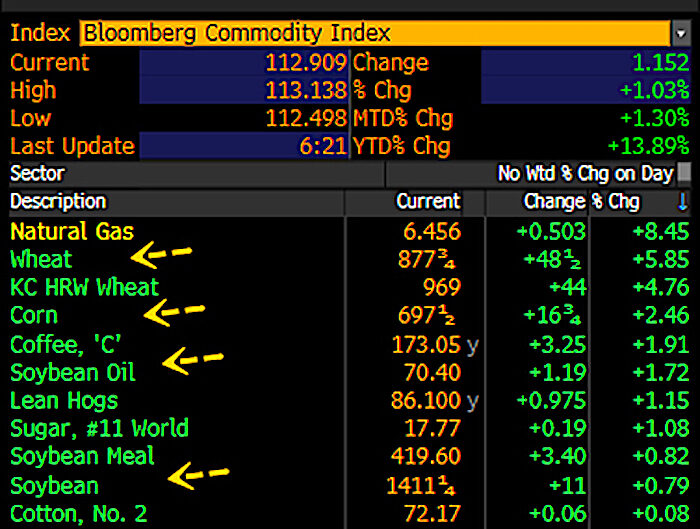Click the Last Update time field
The width and height of the screenshot is (700, 529).
point(244,146)
